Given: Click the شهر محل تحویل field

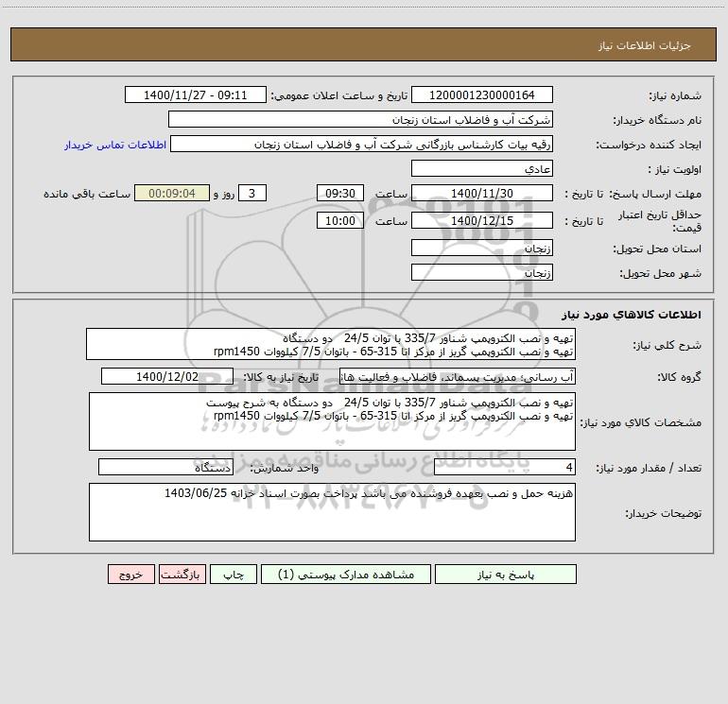Looking at the screenshot, I should tap(482, 272).
